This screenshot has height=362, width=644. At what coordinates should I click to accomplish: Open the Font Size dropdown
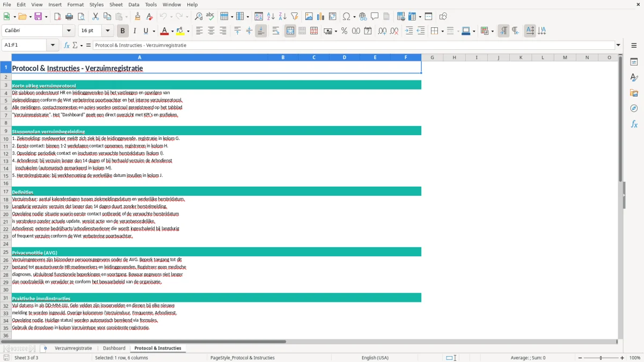click(108, 31)
